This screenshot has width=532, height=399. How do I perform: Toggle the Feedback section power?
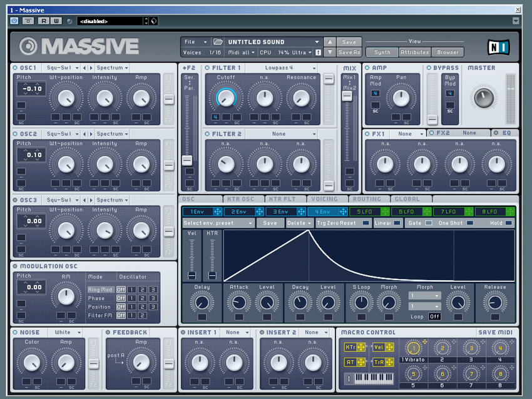(108, 332)
